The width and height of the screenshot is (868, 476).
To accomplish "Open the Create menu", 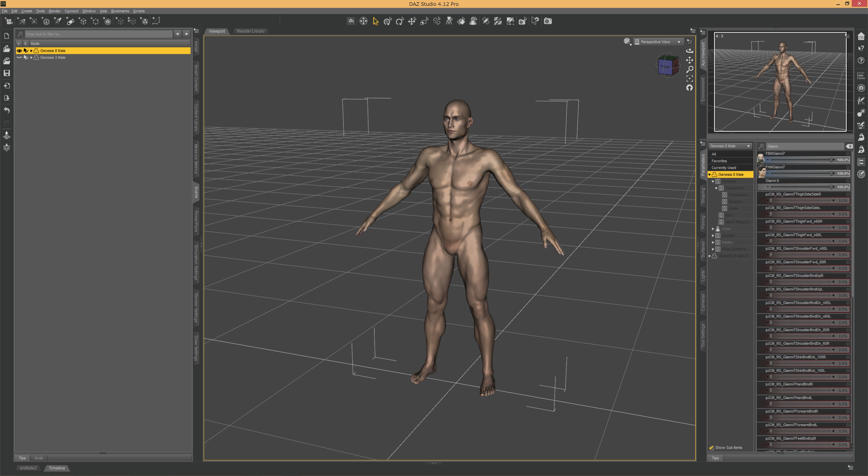I will 27,11.
